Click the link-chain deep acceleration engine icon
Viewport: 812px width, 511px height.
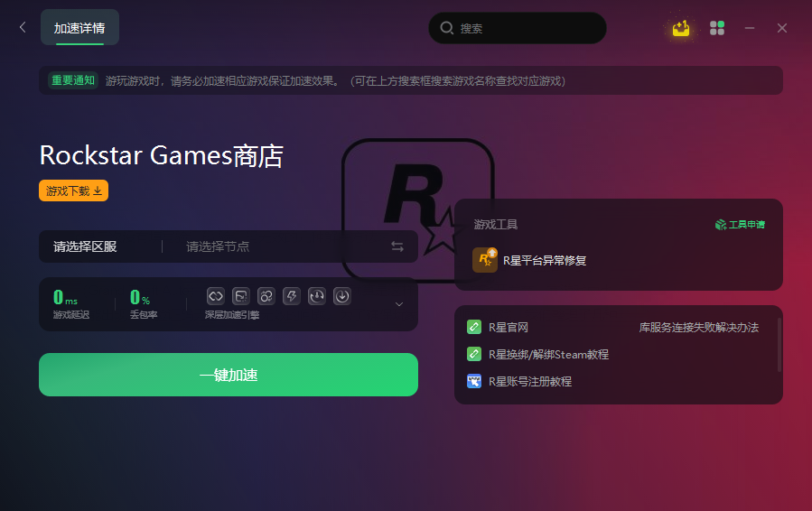click(216, 296)
